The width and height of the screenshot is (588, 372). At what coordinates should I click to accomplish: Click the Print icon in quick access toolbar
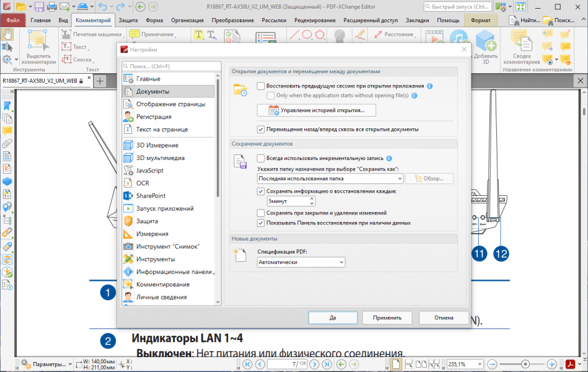pos(51,6)
